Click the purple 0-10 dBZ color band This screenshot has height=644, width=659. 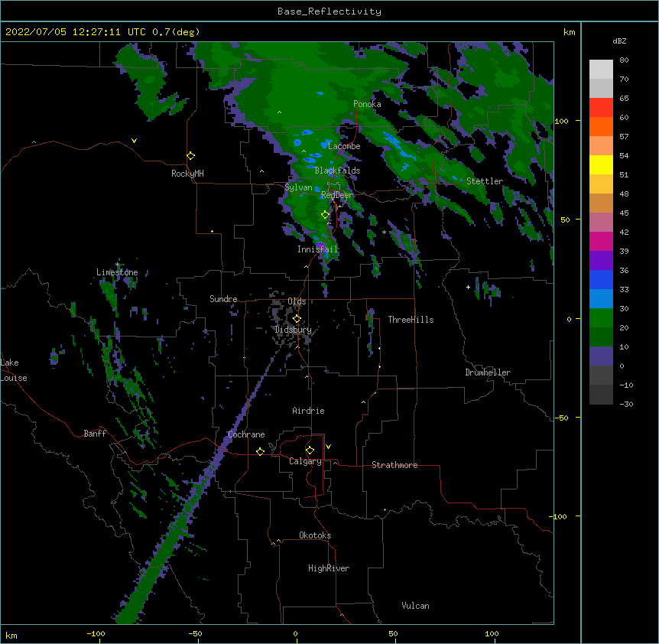pyautogui.click(x=601, y=356)
